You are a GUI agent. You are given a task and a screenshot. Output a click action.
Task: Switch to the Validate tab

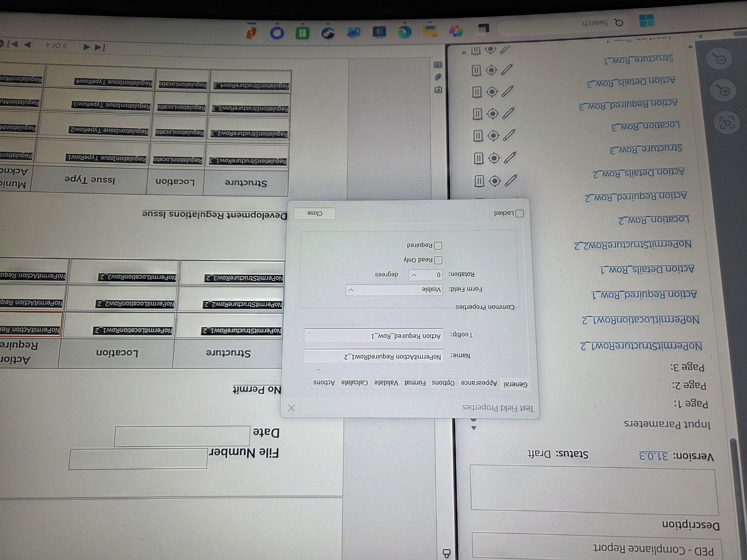[x=386, y=383]
